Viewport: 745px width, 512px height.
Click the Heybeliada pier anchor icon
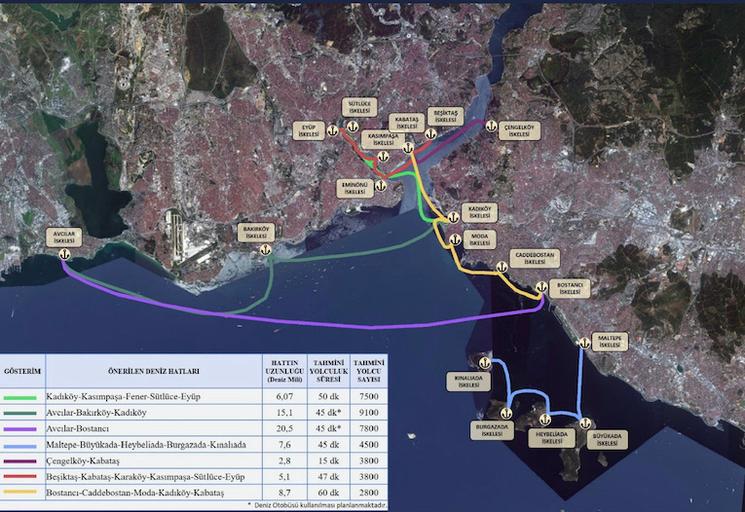point(543,421)
